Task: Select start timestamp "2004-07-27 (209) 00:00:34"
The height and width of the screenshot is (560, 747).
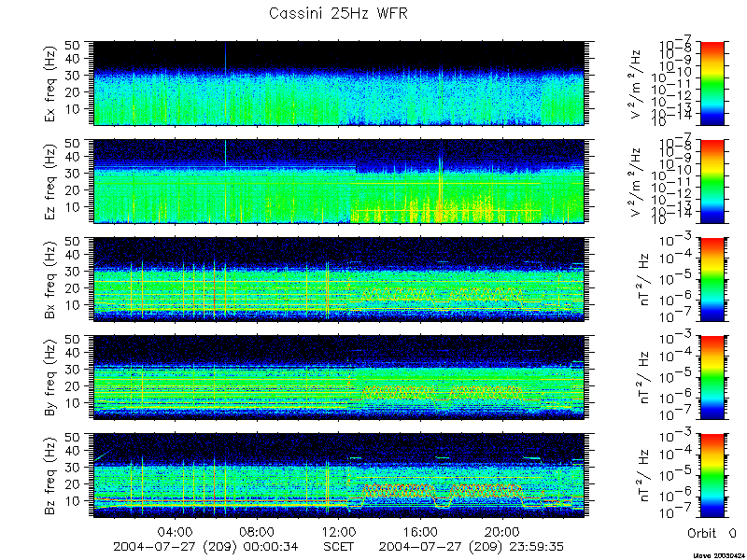Action: click(x=205, y=546)
